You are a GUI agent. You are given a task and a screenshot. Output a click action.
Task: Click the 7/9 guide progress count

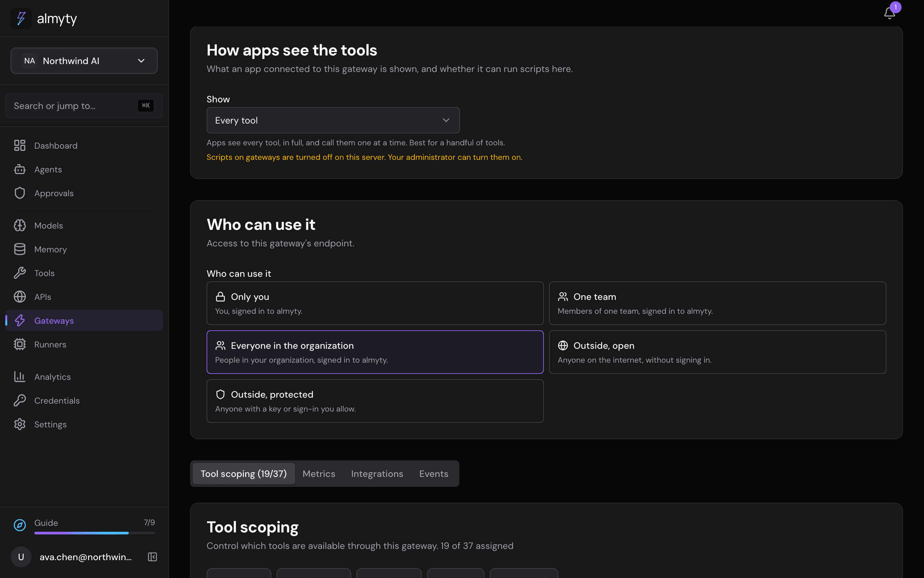click(x=149, y=523)
